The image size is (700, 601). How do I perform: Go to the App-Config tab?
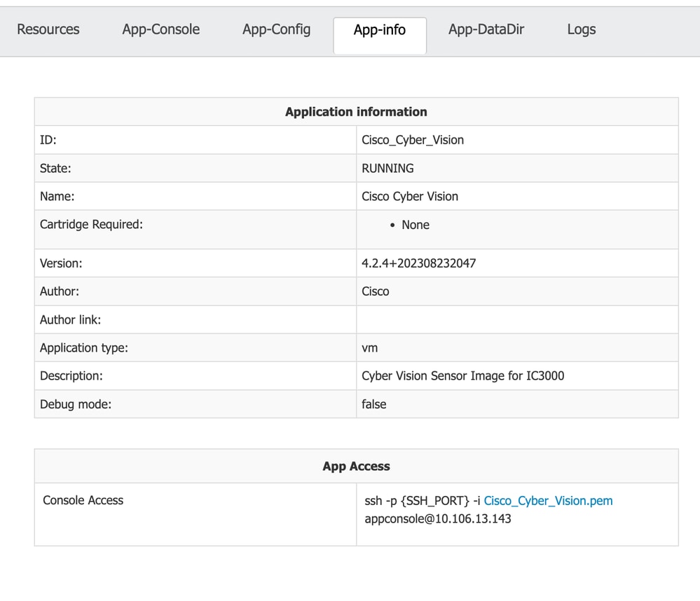[276, 29]
